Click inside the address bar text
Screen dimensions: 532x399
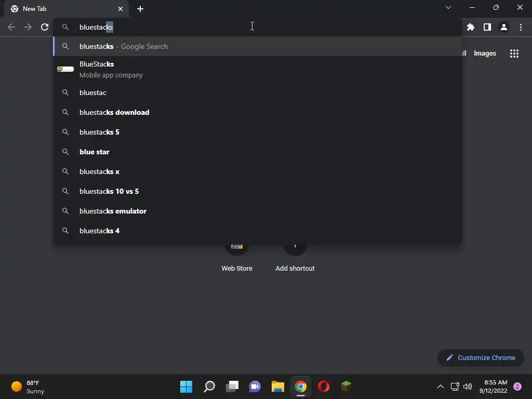[96, 27]
